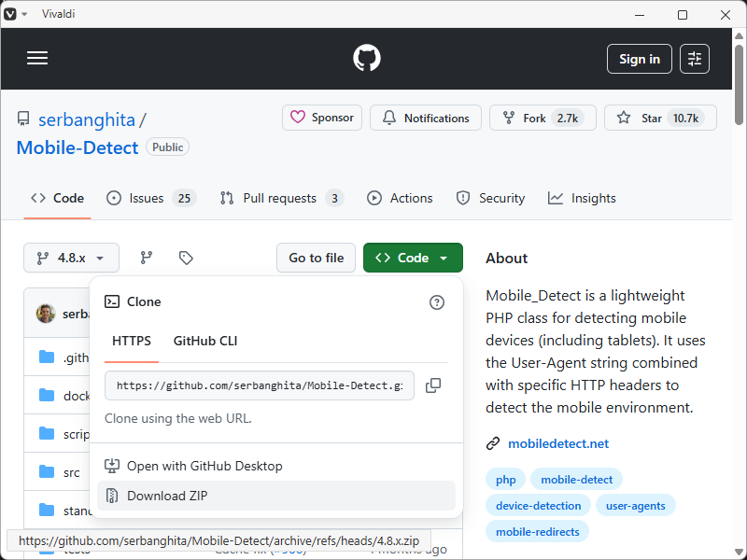
Task: Click the Vivaldi logo menu icon
Action: click(10, 14)
